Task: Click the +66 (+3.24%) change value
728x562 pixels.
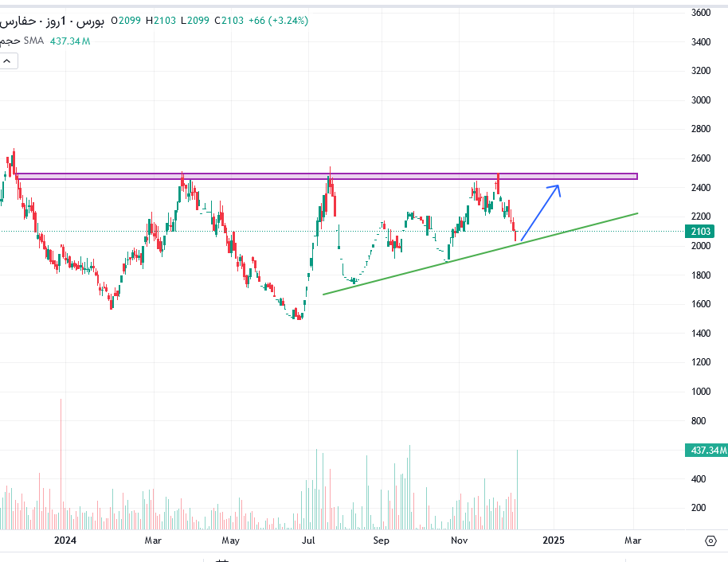Action: pyautogui.click(x=278, y=21)
